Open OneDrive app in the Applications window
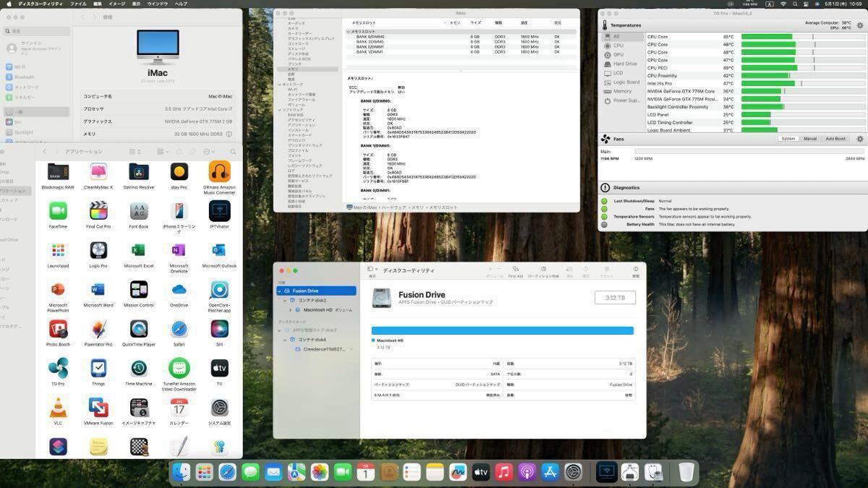 click(179, 290)
